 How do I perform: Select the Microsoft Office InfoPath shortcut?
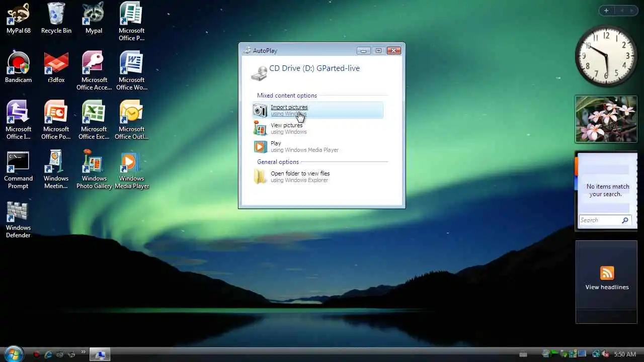click(x=18, y=120)
